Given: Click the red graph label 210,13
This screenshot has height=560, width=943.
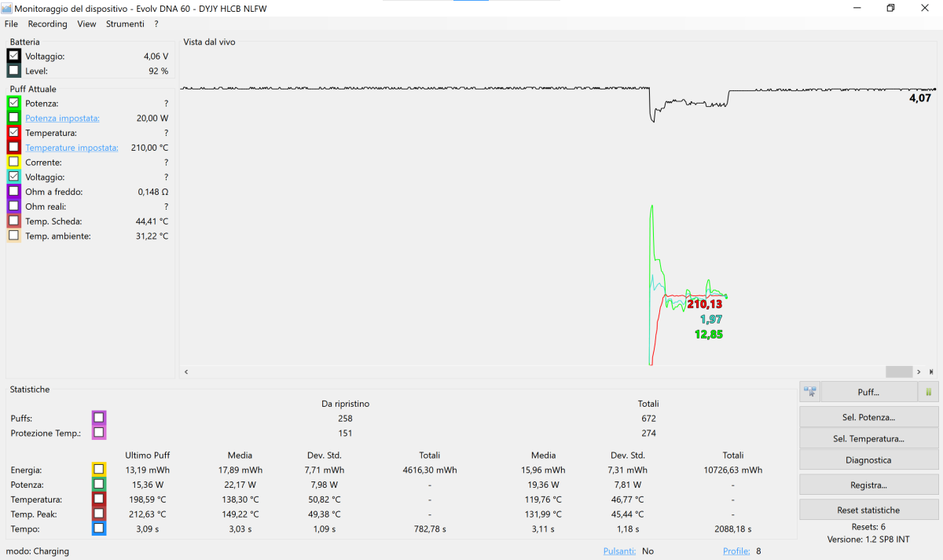Looking at the screenshot, I should click(x=704, y=304).
